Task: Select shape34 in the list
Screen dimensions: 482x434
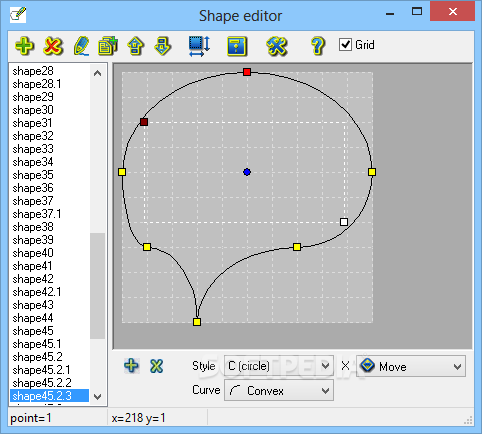Action: point(33,162)
